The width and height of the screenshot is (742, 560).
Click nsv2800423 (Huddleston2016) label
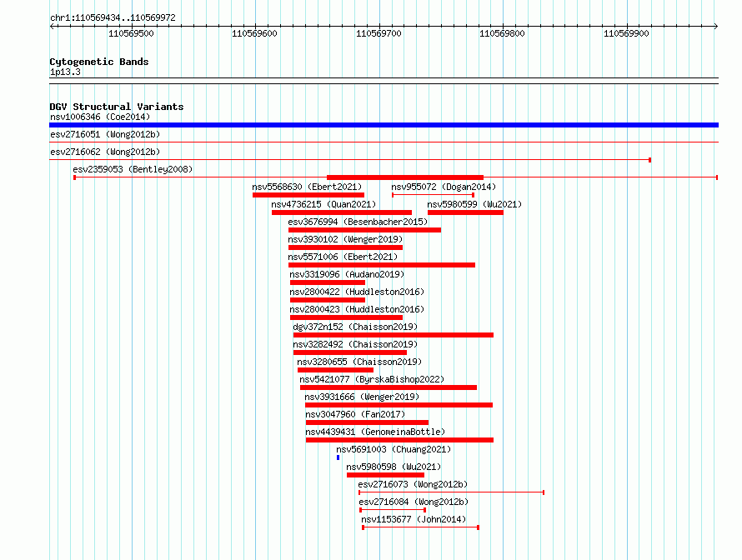coord(357,309)
